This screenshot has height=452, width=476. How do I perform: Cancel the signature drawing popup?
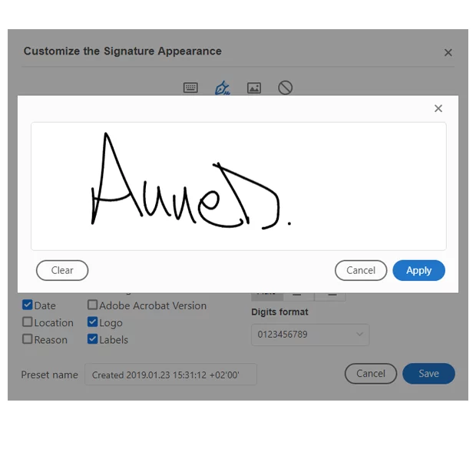tap(361, 270)
